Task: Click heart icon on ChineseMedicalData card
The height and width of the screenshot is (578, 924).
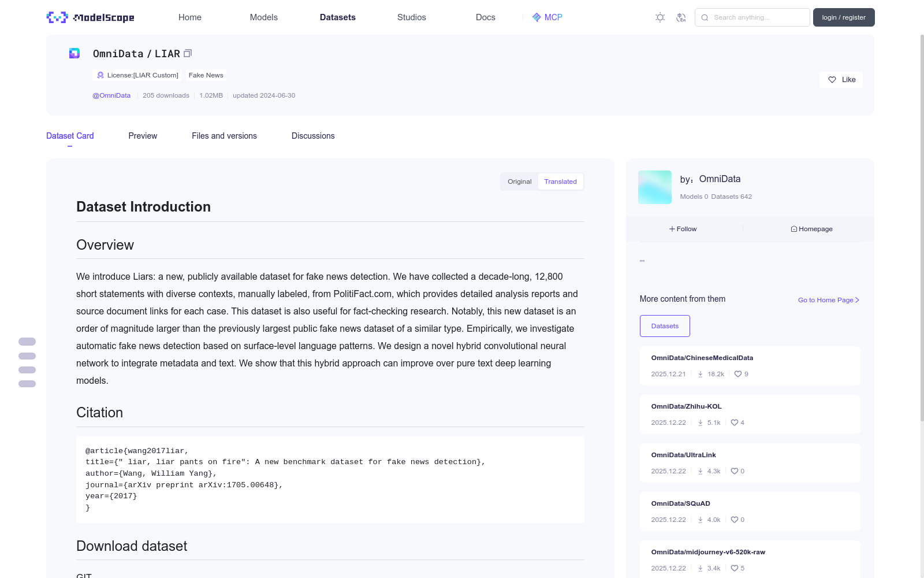Action: pyautogui.click(x=738, y=374)
